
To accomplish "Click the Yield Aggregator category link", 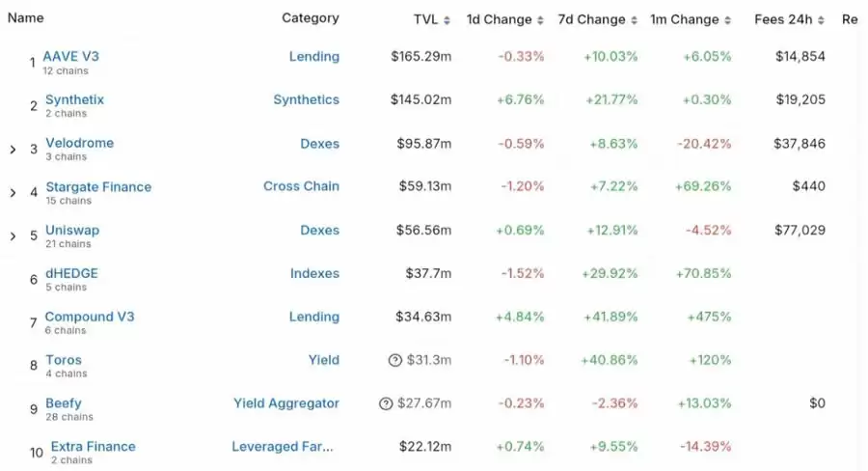I will (x=286, y=403).
